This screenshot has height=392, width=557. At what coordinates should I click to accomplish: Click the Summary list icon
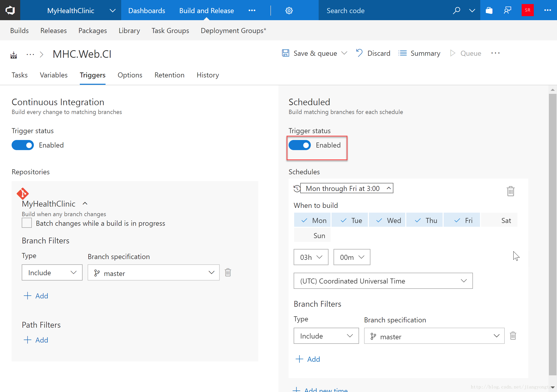click(x=402, y=53)
